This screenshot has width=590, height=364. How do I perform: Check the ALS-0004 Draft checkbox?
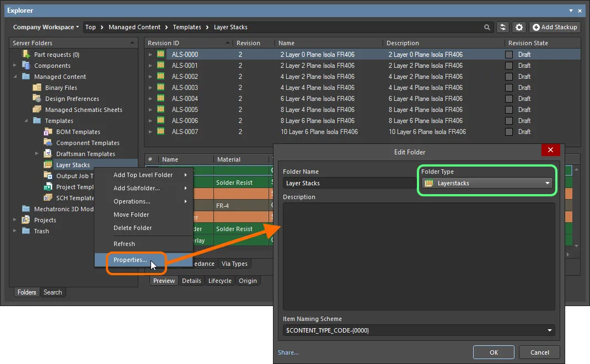pos(509,99)
